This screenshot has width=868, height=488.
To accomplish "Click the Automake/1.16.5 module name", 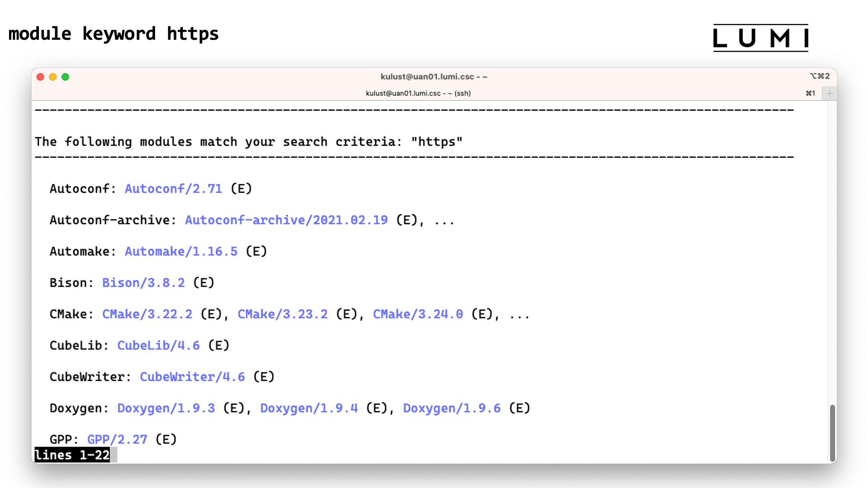I will click(181, 252).
